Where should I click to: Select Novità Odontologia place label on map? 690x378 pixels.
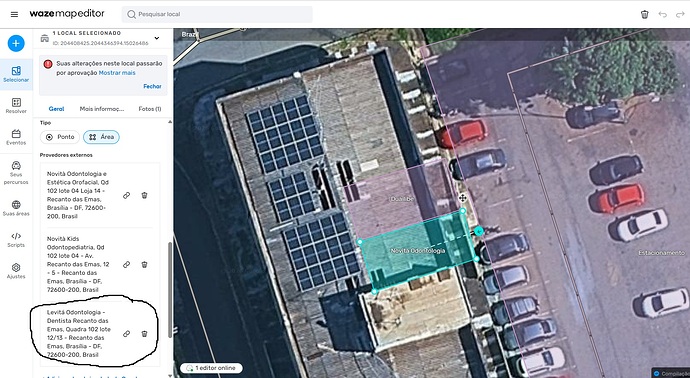418,251
